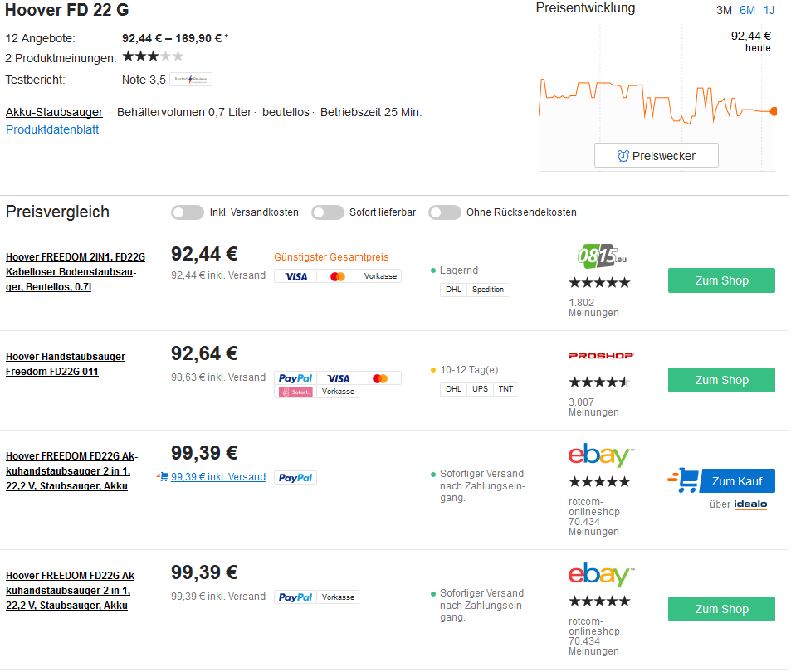791x672 pixels.
Task: Toggle Sofort lieferbar filter
Action: tap(328, 212)
